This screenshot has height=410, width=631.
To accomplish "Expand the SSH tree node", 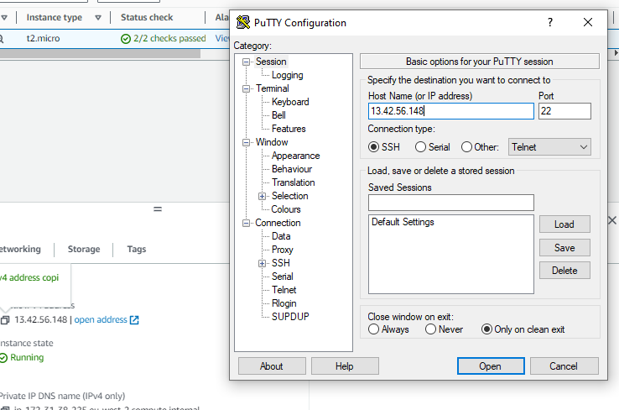I will coord(262,263).
